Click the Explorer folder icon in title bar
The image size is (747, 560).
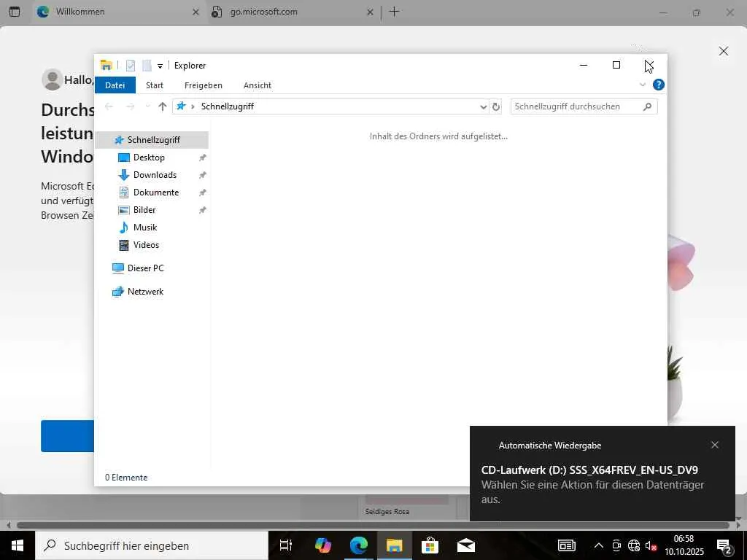click(107, 65)
